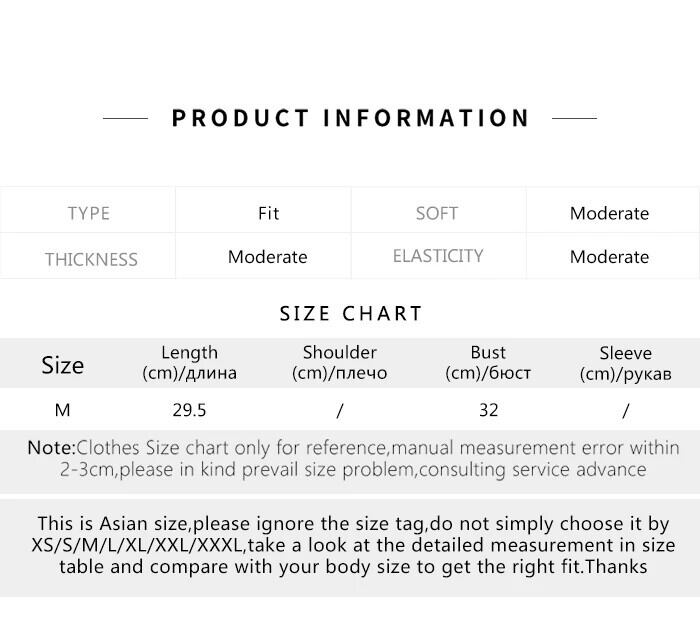Select the TYPE label cell
The image size is (700, 620).
[88, 213]
